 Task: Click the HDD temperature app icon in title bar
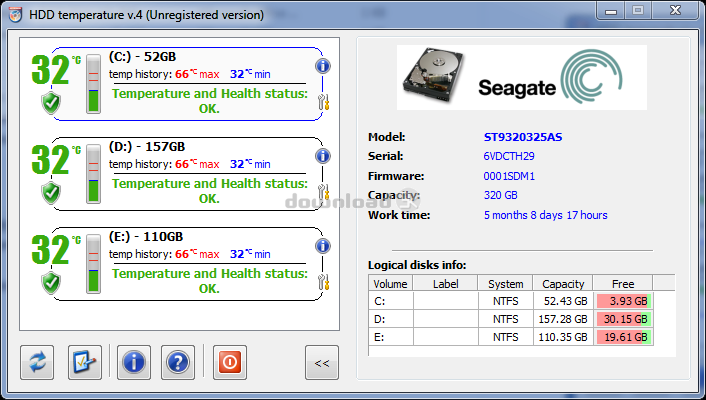click(15, 15)
